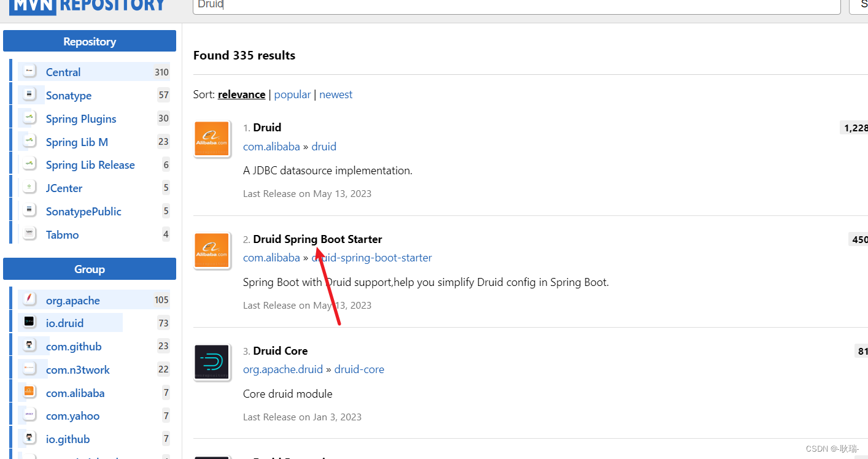
Task: Filter by com.yahoo group
Action: (x=72, y=415)
